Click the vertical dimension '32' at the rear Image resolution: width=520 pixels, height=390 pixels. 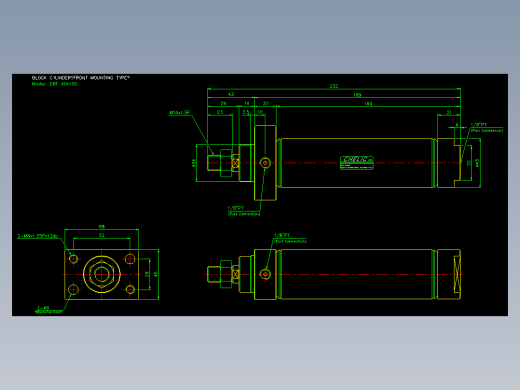(x=469, y=163)
